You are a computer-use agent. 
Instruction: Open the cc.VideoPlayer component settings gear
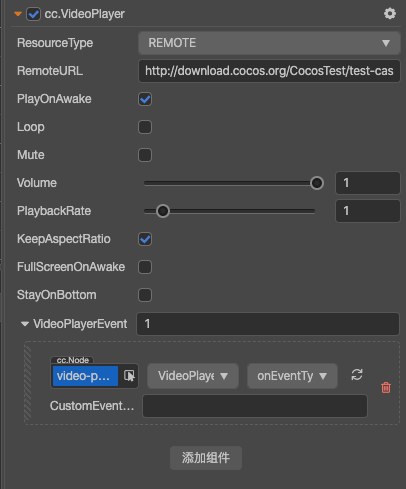[390, 14]
